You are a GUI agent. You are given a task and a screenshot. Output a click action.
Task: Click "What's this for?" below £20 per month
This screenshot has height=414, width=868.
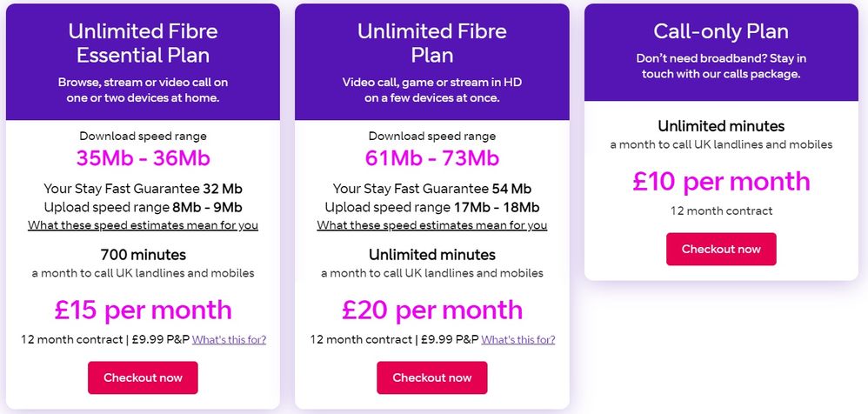(x=517, y=339)
